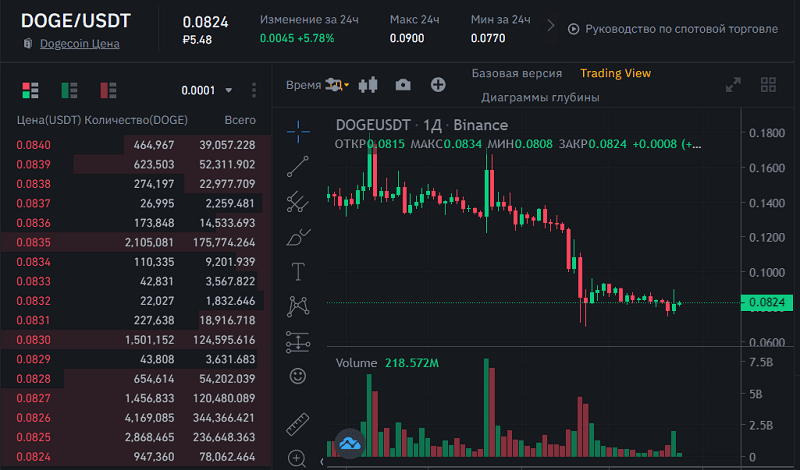Select the long position forecasting tool
Image resolution: width=800 pixels, height=470 pixels.
(x=298, y=342)
